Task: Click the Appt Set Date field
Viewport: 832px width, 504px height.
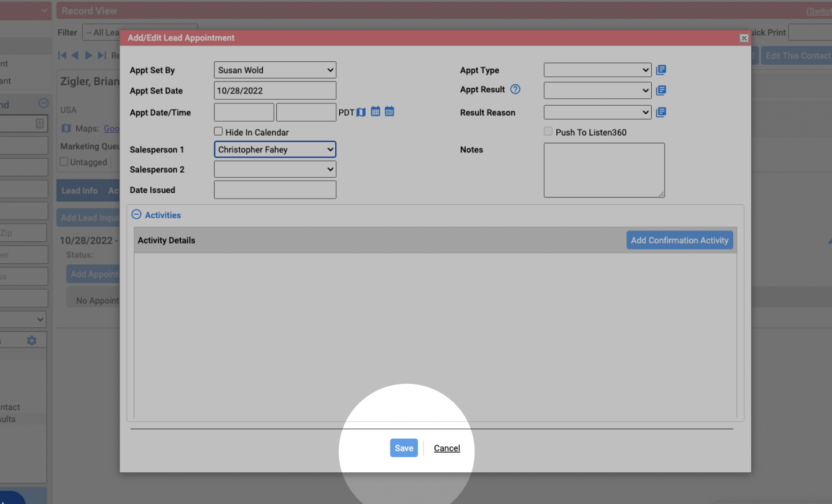Action: coord(275,91)
